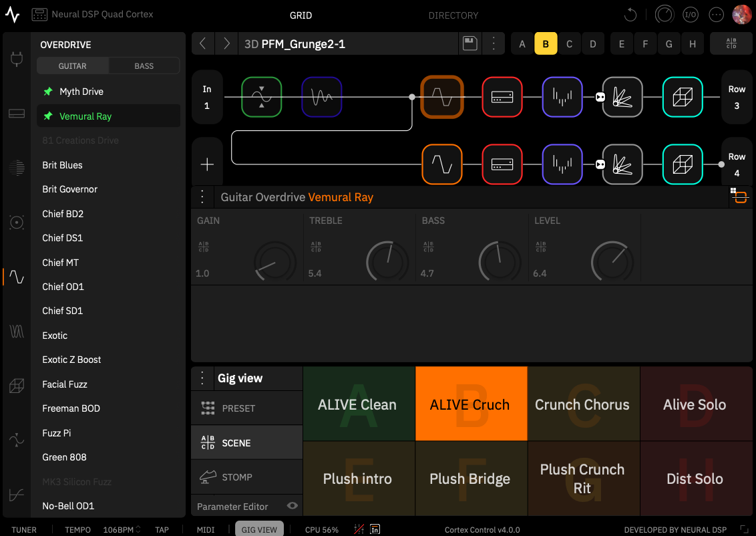Click the undo arrow icon
The height and width of the screenshot is (536, 756).
click(x=630, y=15)
